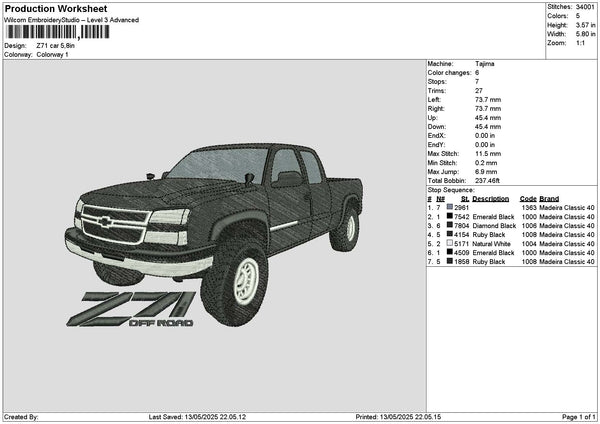Click the barcode in the worksheet header
600x424 pixels.
[x=57, y=32]
